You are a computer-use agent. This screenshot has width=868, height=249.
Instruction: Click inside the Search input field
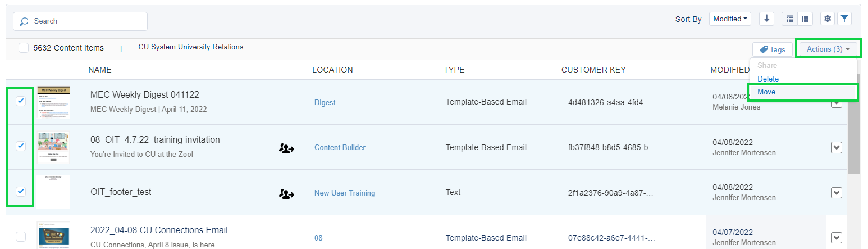(80, 21)
